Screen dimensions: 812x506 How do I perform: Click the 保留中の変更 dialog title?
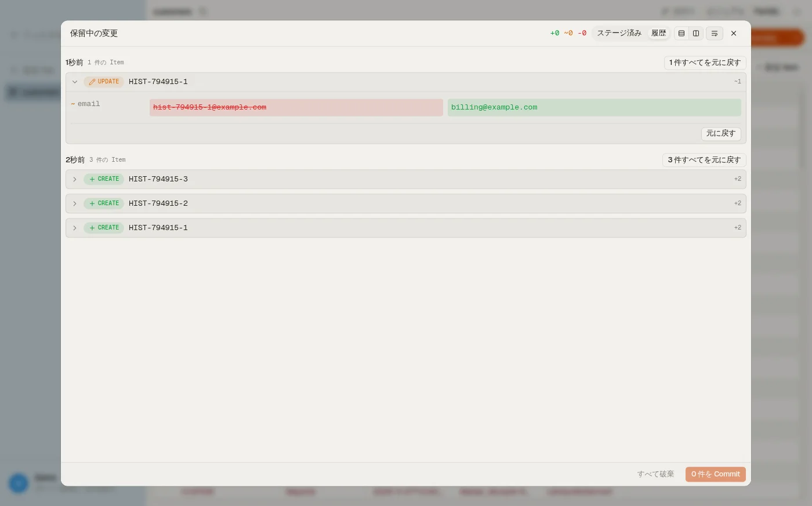pyautogui.click(x=94, y=33)
